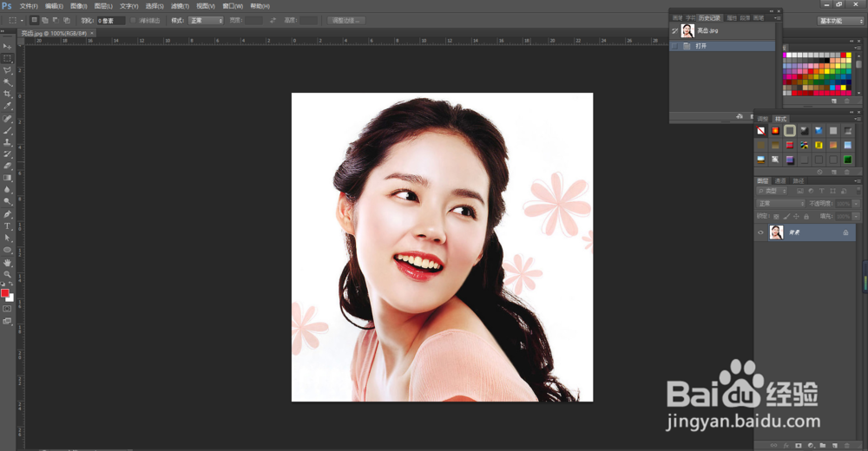The width and height of the screenshot is (868, 451).
Task: Open the fill 填充 dropdown arrow
Action: [x=856, y=216]
